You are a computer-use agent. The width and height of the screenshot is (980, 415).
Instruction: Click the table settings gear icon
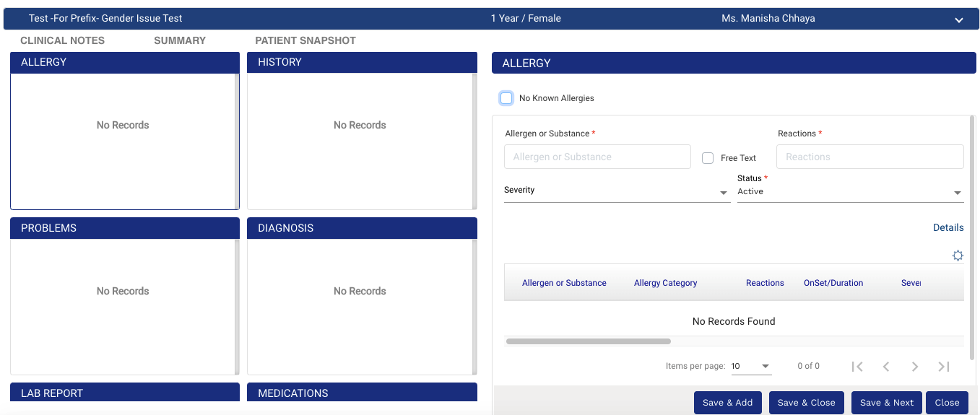[958, 255]
